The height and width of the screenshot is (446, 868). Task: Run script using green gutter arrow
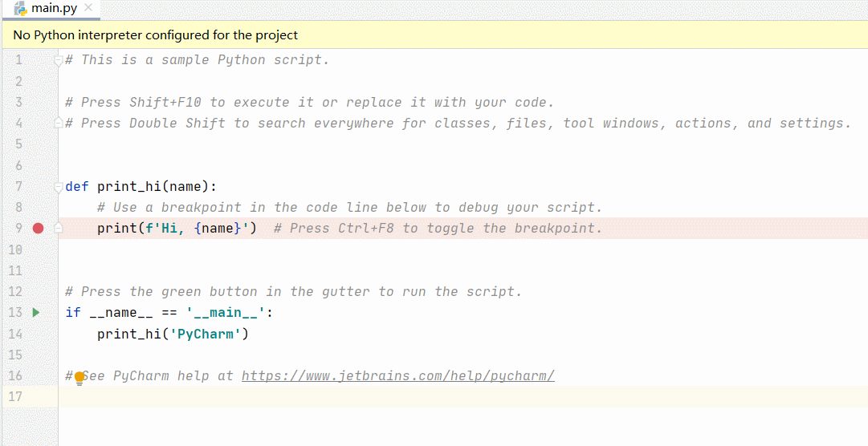point(36,313)
